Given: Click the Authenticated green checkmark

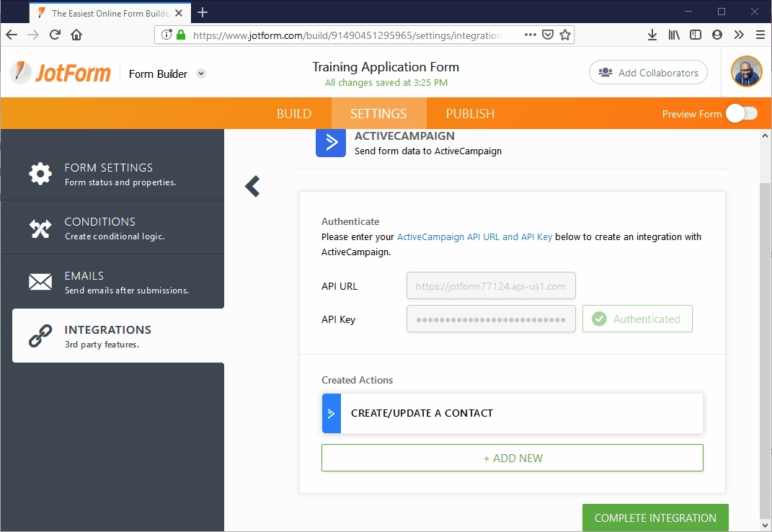Looking at the screenshot, I should click(x=599, y=319).
